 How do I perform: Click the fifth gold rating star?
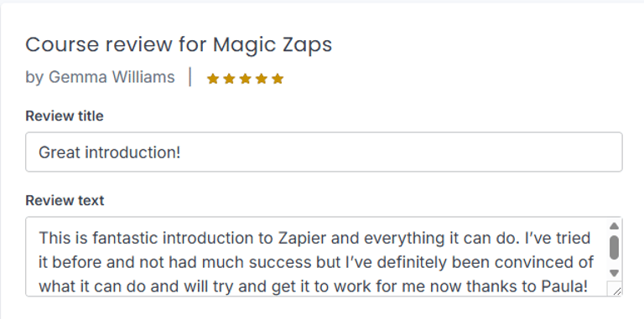coord(278,79)
